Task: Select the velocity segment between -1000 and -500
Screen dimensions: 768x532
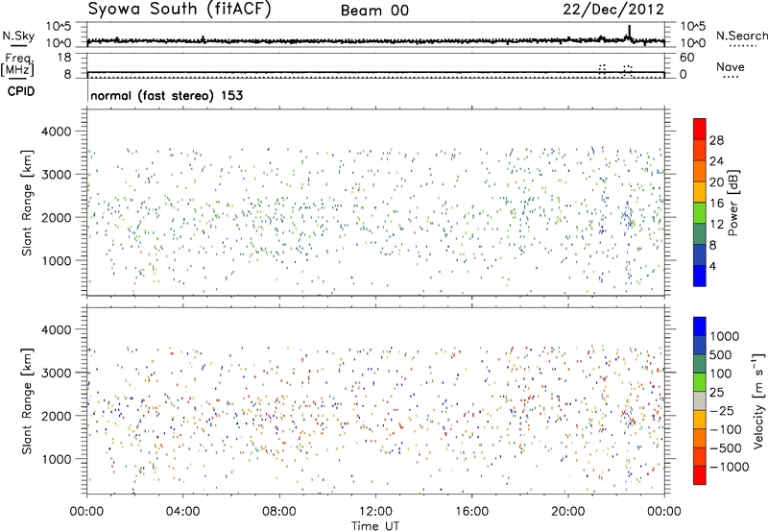Action: (x=700, y=456)
